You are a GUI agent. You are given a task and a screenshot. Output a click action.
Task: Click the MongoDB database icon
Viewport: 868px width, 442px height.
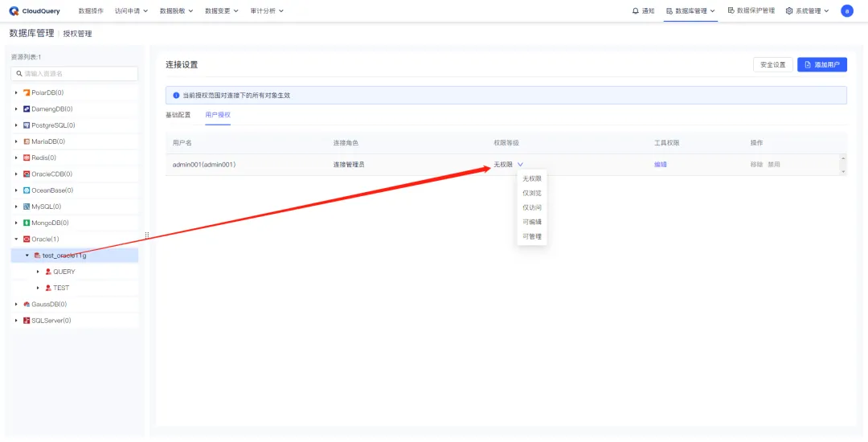point(27,223)
